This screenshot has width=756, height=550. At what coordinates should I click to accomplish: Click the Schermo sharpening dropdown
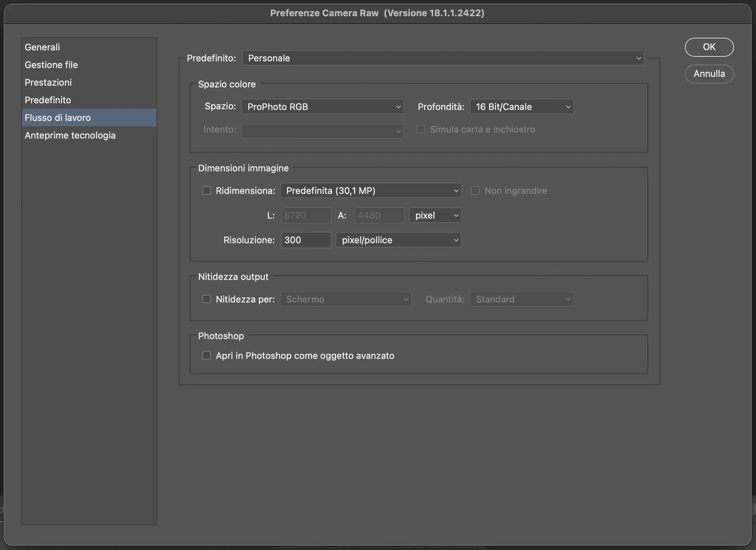pos(346,299)
